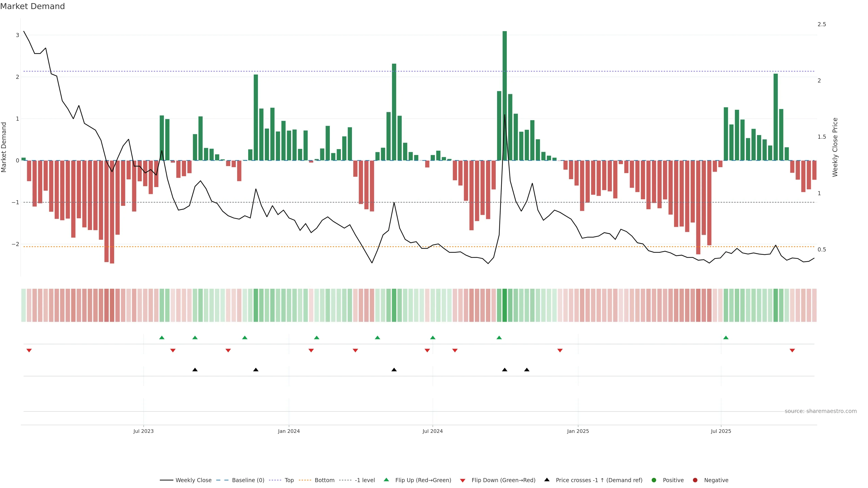The height and width of the screenshot is (488, 868).
Task: Toggle the Bottom orange line legend entry
Action: [x=324, y=480]
